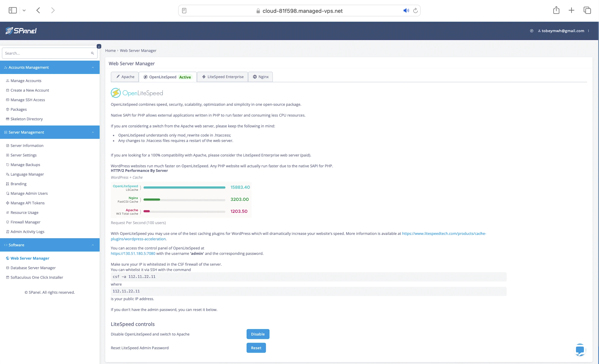
Task: Select the Nginx tab
Action: pyautogui.click(x=260, y=77)
